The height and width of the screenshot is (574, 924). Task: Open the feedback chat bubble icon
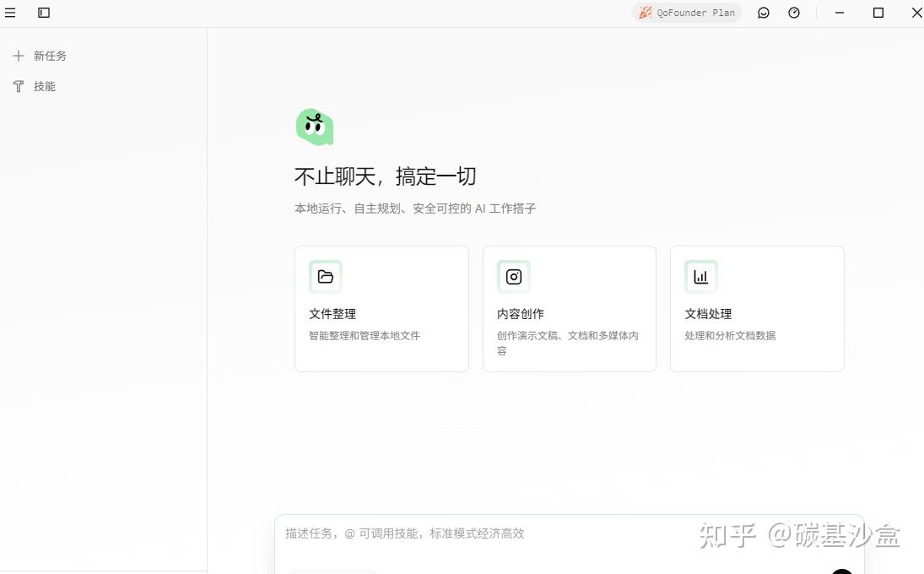point(763,13)
